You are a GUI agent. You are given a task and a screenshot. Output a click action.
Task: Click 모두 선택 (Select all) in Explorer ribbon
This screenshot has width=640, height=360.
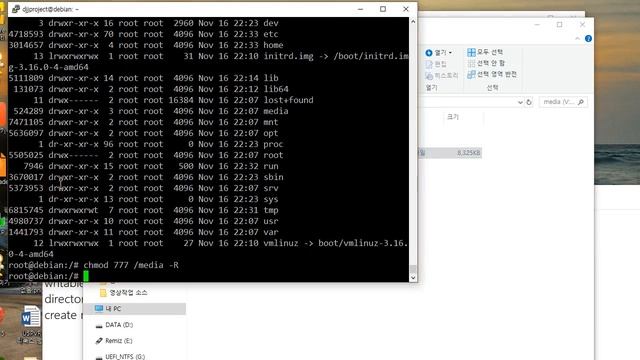pos(485,52)
